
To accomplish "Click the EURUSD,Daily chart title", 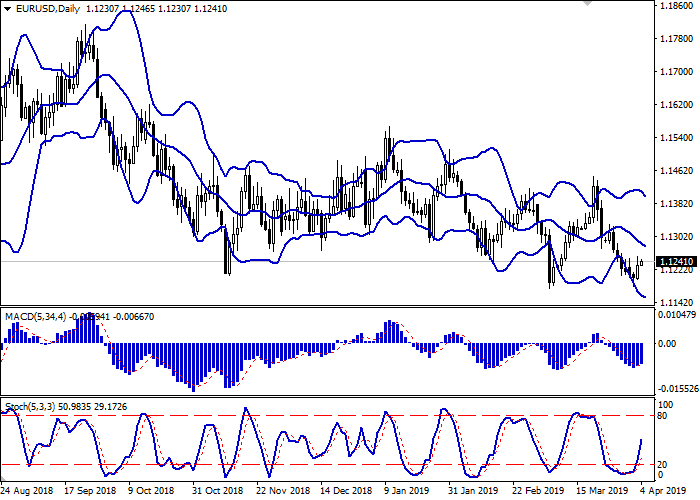I will pos(48,8).
